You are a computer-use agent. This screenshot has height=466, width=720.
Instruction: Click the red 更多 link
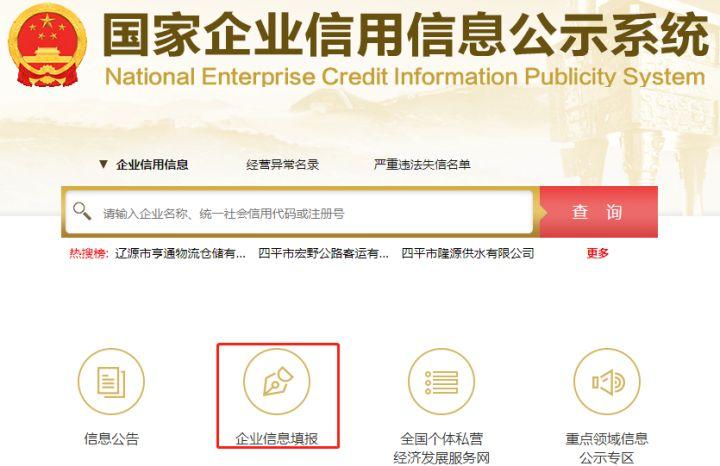tap(598, 253)
